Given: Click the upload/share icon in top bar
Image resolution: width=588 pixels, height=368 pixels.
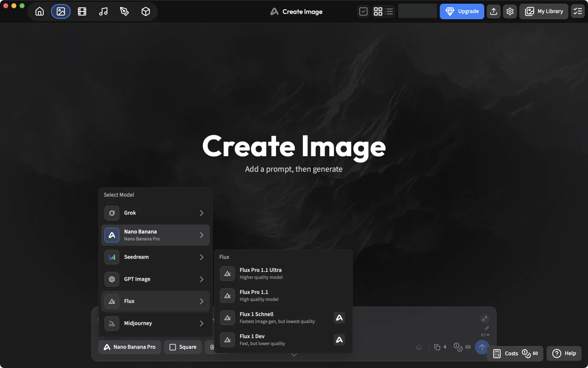Looking at the screenshot, I should click(494, 11).
